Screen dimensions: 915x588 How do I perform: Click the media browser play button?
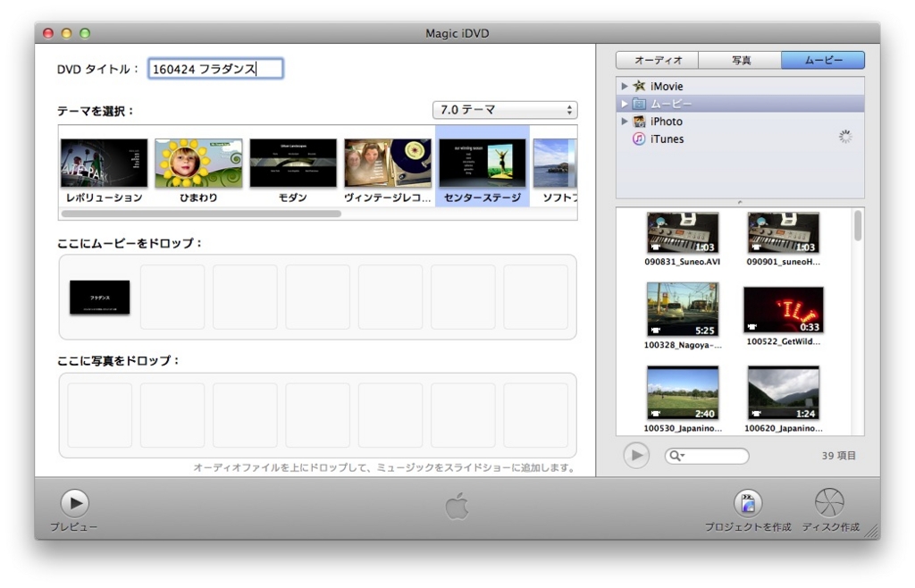[x=636, y=455]
